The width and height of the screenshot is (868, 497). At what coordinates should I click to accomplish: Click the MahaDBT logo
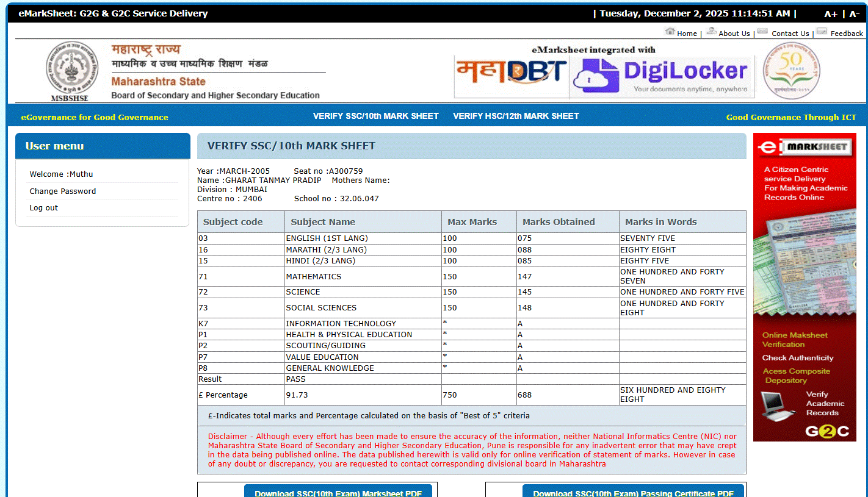coord(511,72)
